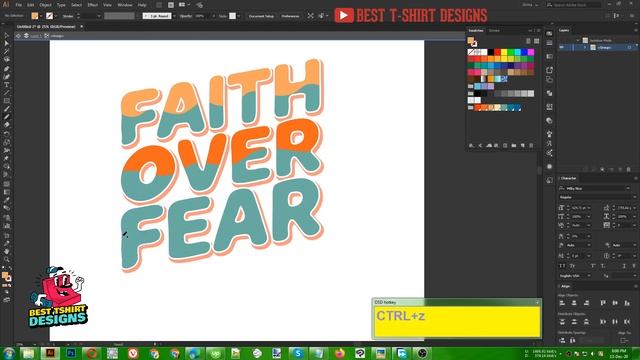
Task: Toggle All Caps in Character panel
Action: click(x=562, y=266)
